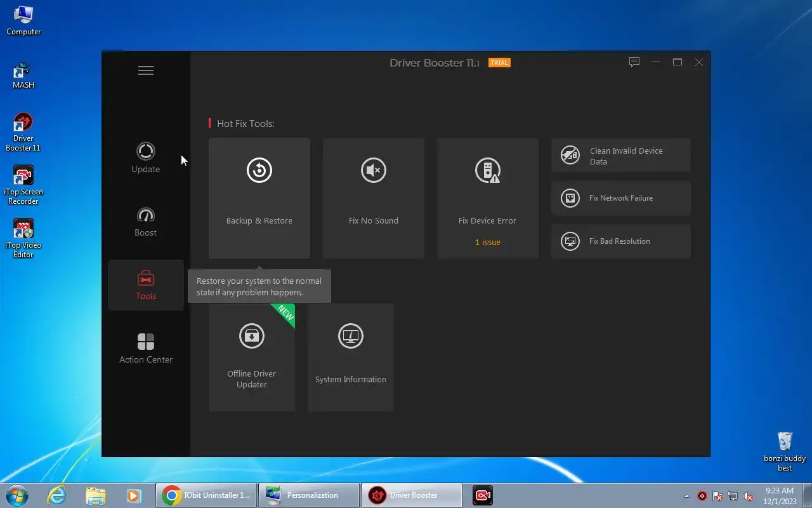Screen dimensions: 812x508
Task: Switch to the Update section
Action: point(146,157)
